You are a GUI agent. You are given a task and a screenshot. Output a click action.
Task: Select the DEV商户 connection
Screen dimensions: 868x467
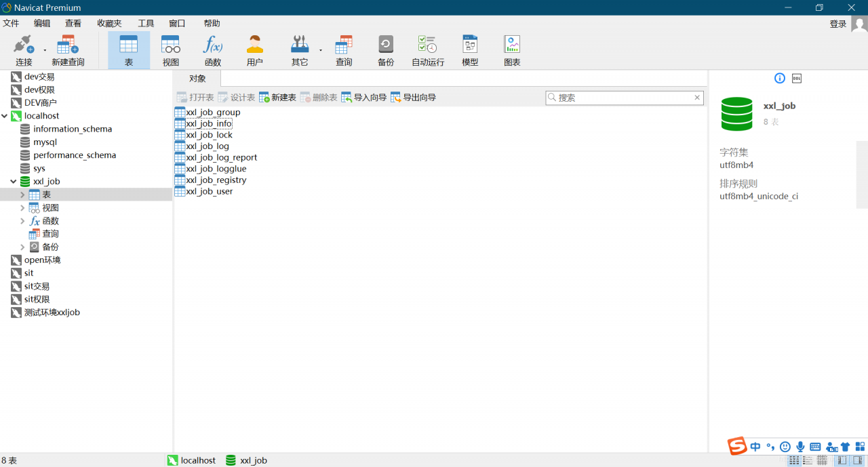click(34, 103)
